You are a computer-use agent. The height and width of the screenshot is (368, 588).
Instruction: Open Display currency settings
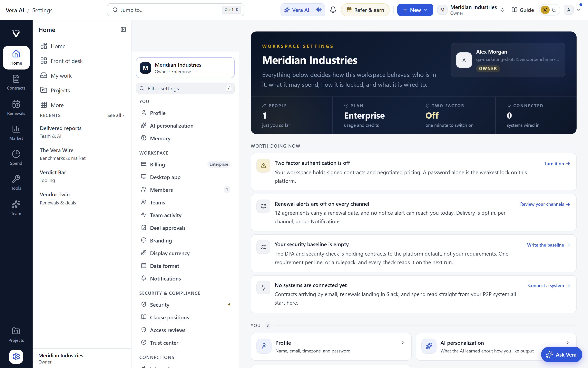(x=185, y=253)
